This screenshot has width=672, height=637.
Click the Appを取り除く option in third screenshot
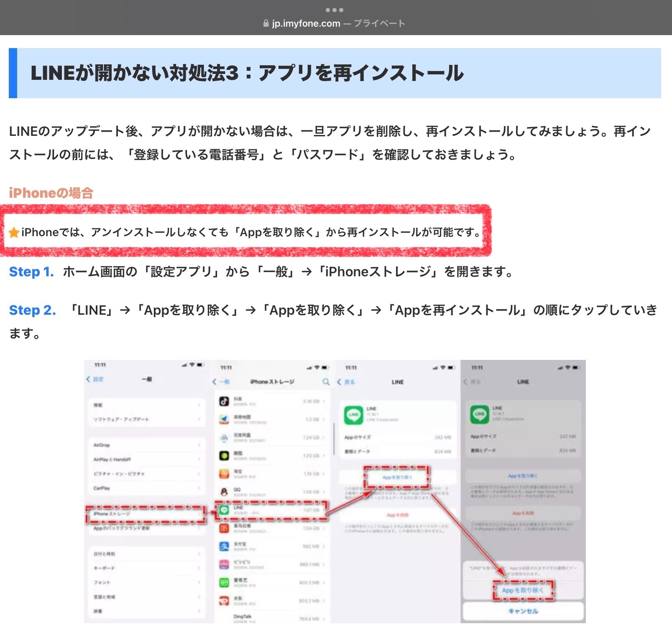tap(397, 477)
